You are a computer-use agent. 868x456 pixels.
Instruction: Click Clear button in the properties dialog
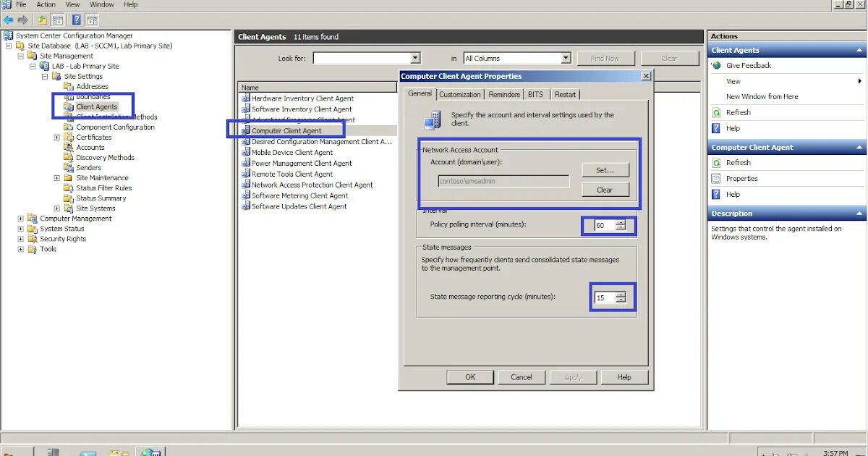pyautogui.click(x=605, y=190)
